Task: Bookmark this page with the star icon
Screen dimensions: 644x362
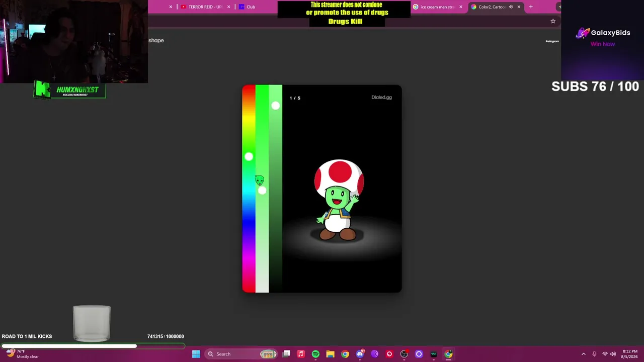Action: coord(553,21)
